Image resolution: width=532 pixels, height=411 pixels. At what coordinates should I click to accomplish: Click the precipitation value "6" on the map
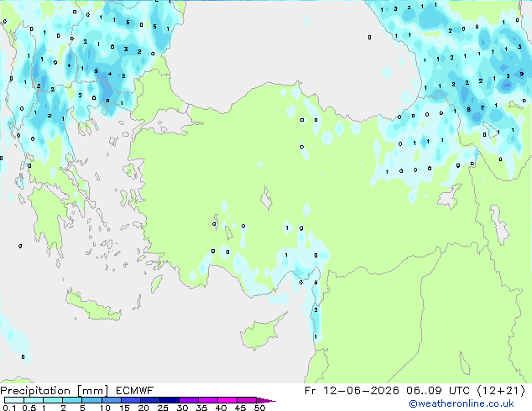[x=128, y=23]
